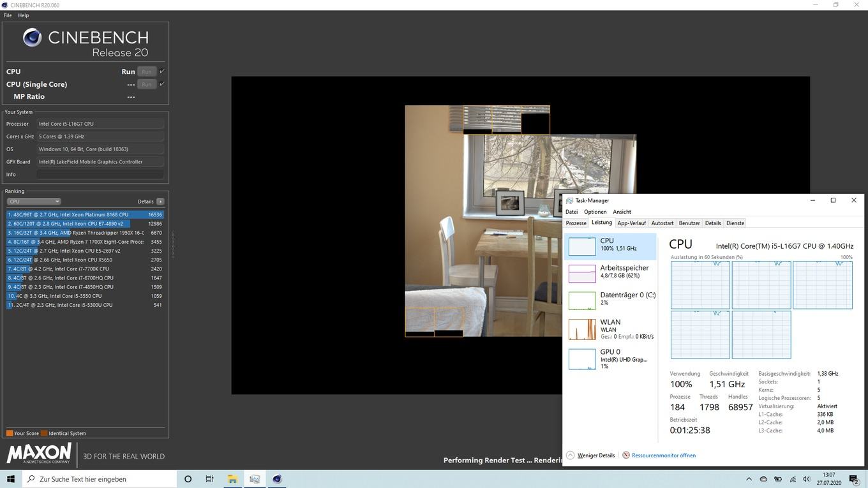The width and height of the screenshot is (868, 488).
Task: Select Xeon E5-2697 v2 ranking entry
Action: (x=85, y=251)
